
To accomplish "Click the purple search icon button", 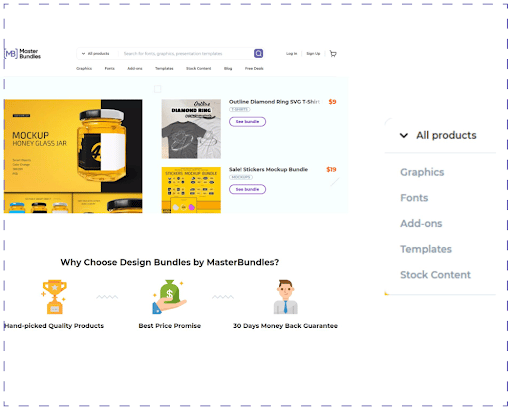I will (x=258, y=53).
